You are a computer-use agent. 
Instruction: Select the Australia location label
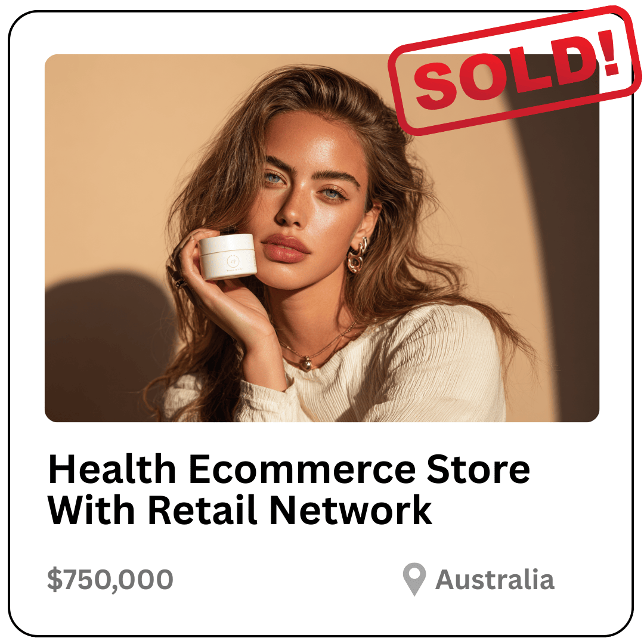(x=494, y=580)
